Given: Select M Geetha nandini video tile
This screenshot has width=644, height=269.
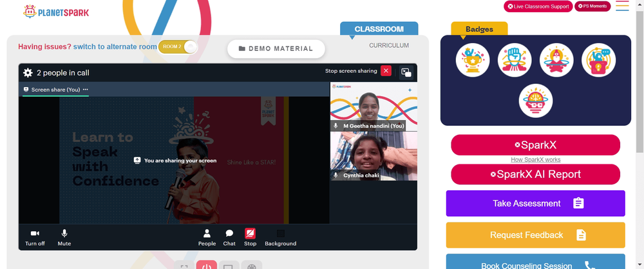Looking at the screenshot, I should click(x=374, y=106).
